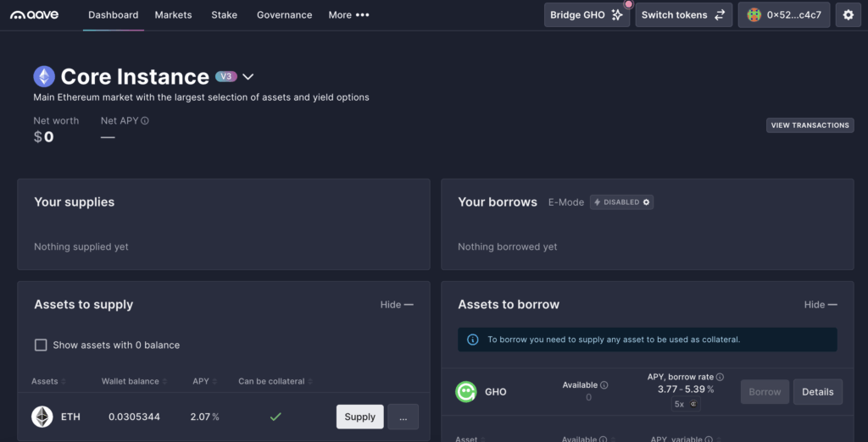Sort by Can be collateral column
This screenshot has height=442, width=868.
coord(275,381)
